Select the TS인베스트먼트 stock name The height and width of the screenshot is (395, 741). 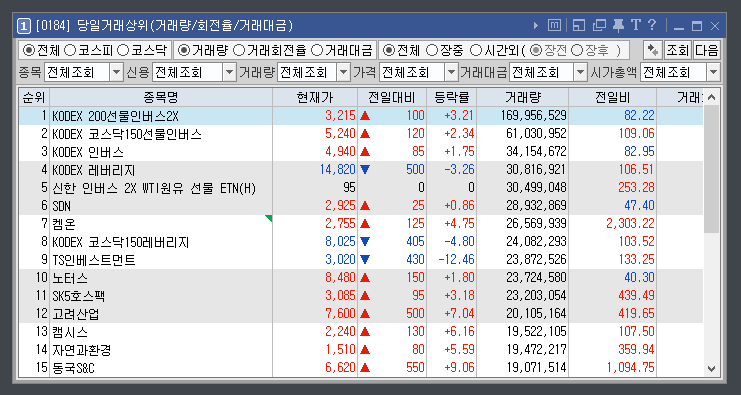pos(94,260)
